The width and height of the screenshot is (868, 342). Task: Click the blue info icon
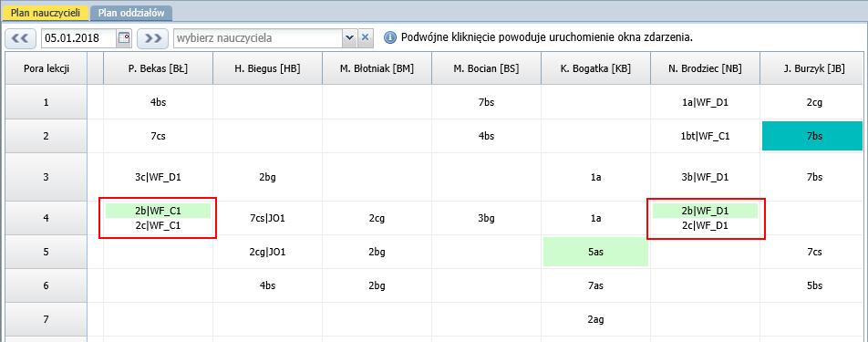(x=389, y=38)
